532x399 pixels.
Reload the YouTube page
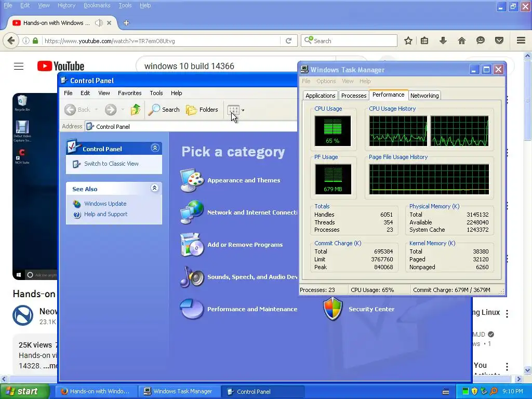[x=289, y=41]
